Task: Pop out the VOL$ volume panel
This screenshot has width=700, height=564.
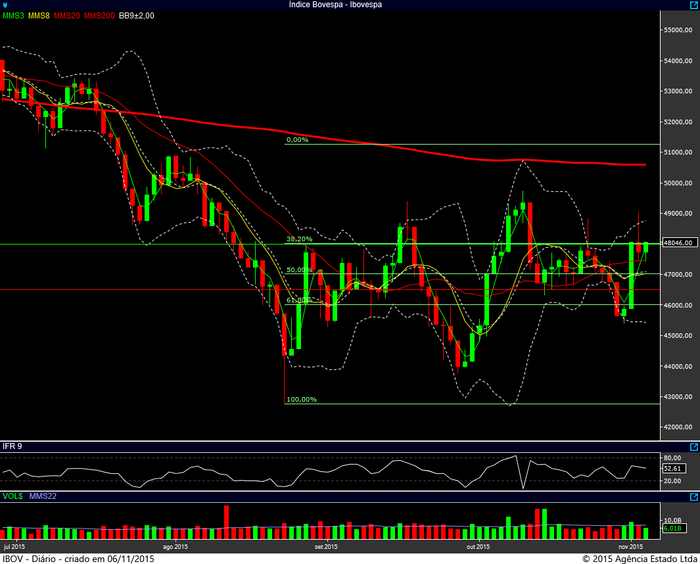Action: (x=694, y=497)
